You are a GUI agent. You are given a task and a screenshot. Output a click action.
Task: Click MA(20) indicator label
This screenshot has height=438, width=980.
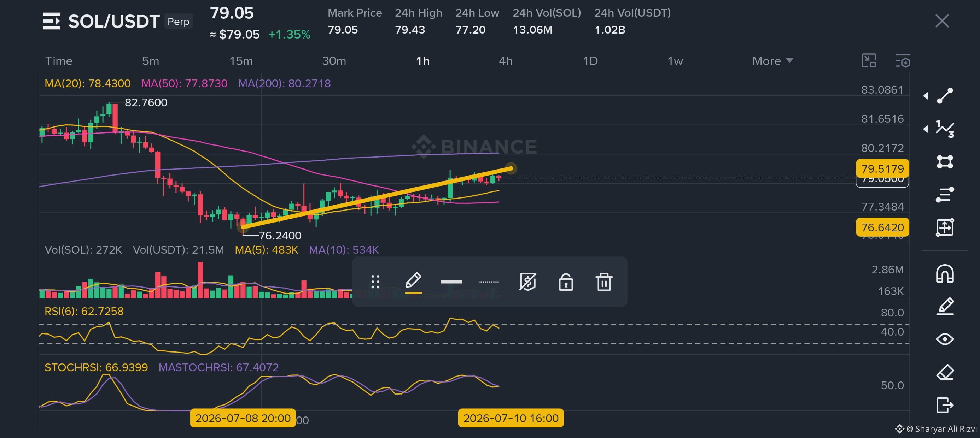click(x=88, y=83)
